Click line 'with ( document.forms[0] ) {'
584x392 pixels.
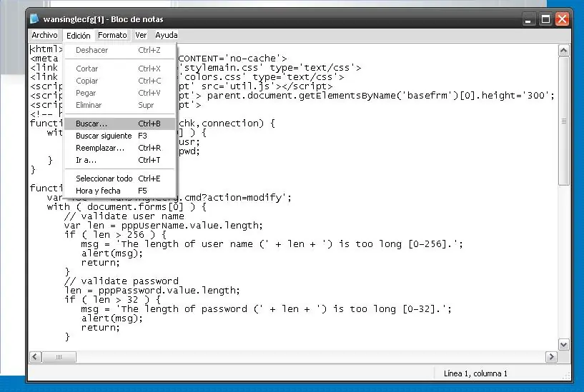127,207
